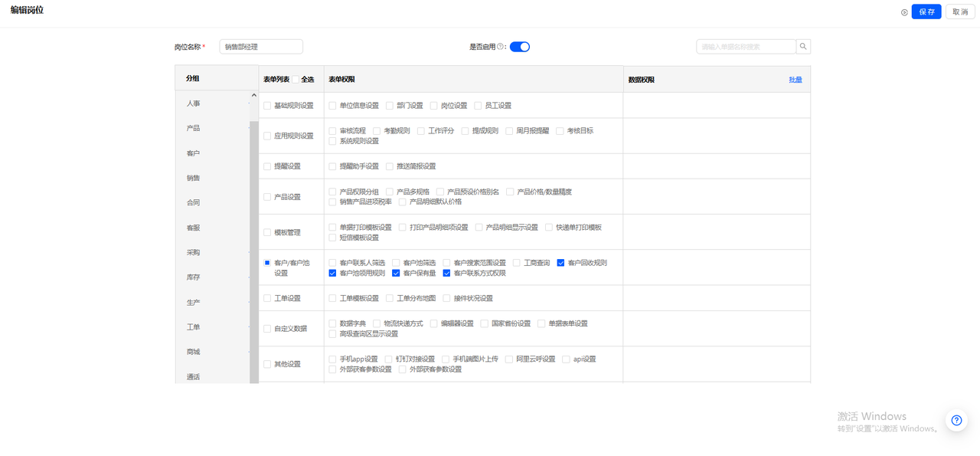Click the 岗位名称 input field
Viewport: 980px width, 456px height.
(x=261, y=47)
